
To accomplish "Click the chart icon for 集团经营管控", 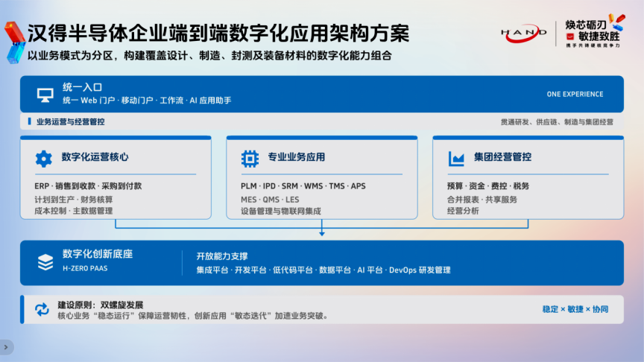I will [x=456, y=159].
